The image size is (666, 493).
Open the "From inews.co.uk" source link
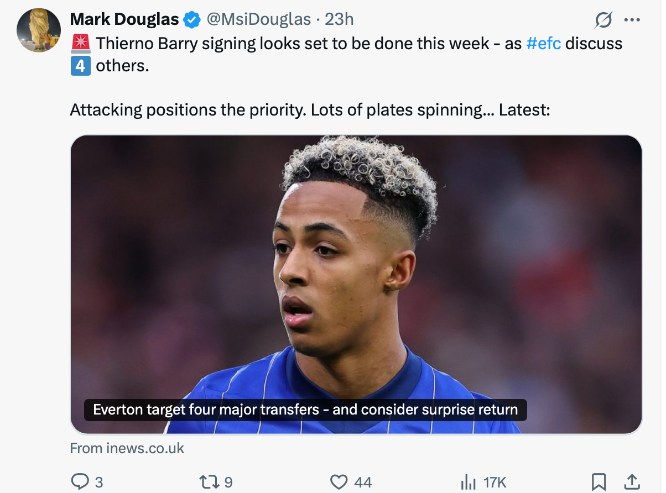pyautogui.click(x=127, y=448)
